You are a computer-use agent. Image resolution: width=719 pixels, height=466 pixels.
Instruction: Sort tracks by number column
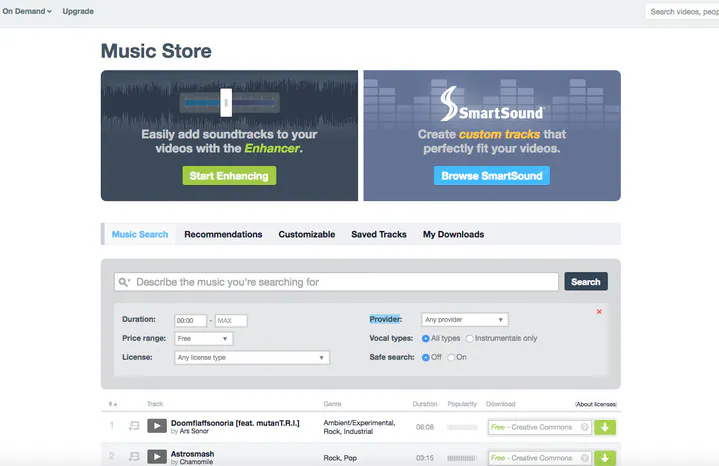pos(113,404)
